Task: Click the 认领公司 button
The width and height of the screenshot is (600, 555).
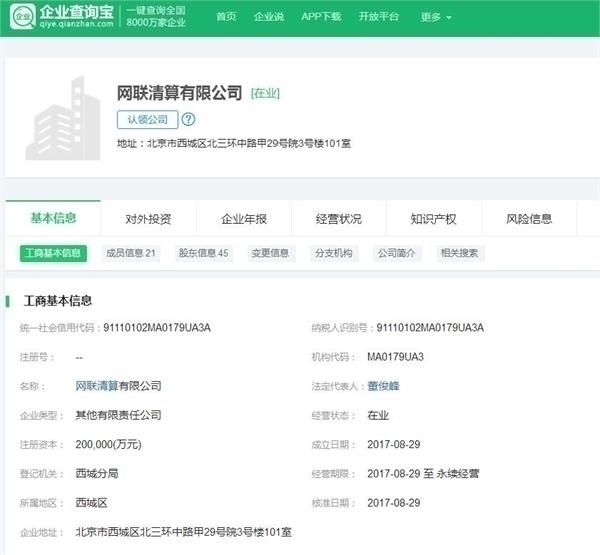Action: [x=148, y=119]
